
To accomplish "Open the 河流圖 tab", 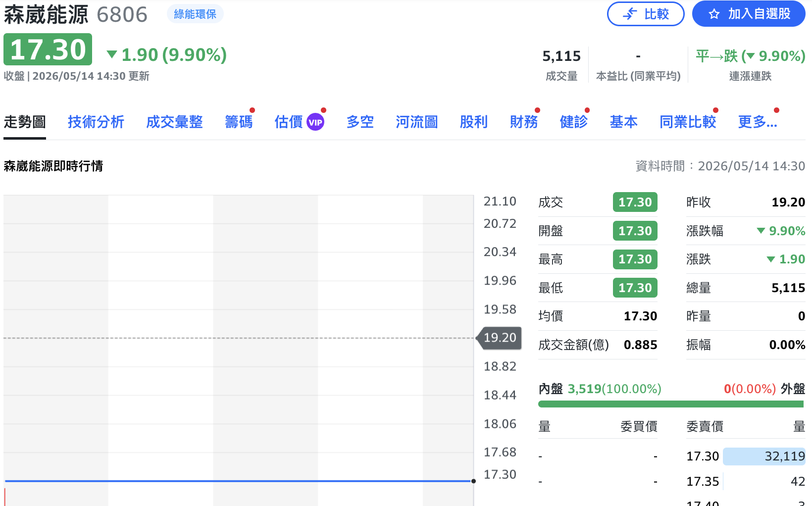I will 417,122.
